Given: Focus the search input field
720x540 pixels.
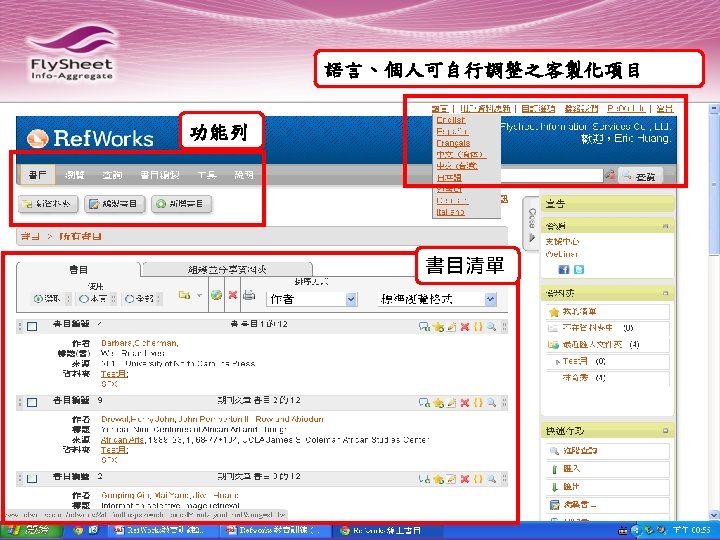Looking at the screenshot, I should click(x=551, y=175).
